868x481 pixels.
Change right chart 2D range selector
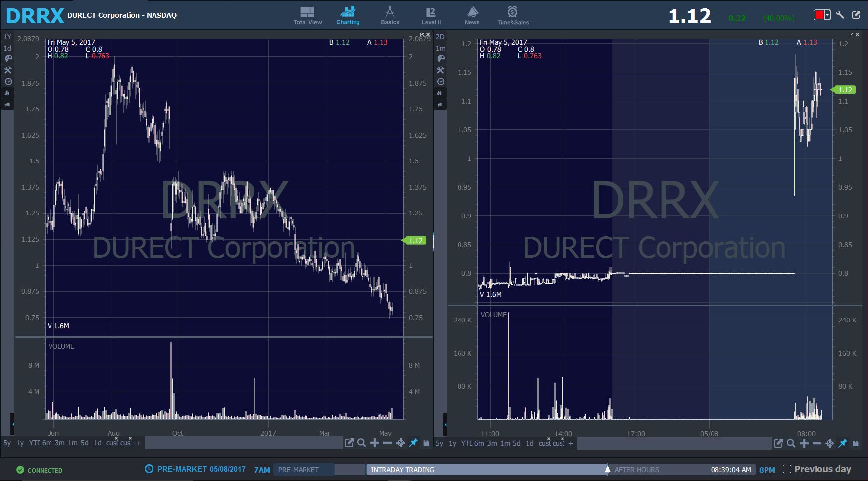(x=440, y=37)
